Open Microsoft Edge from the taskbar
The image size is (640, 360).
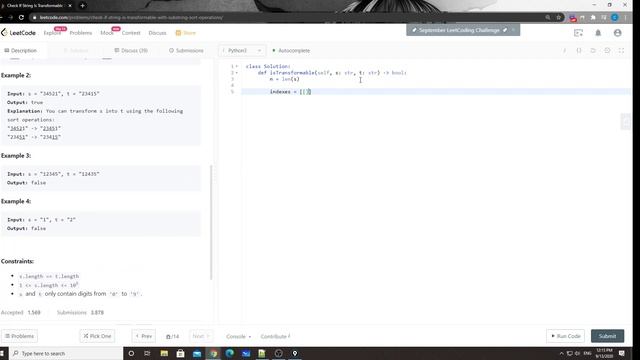(x=229, y=353)
